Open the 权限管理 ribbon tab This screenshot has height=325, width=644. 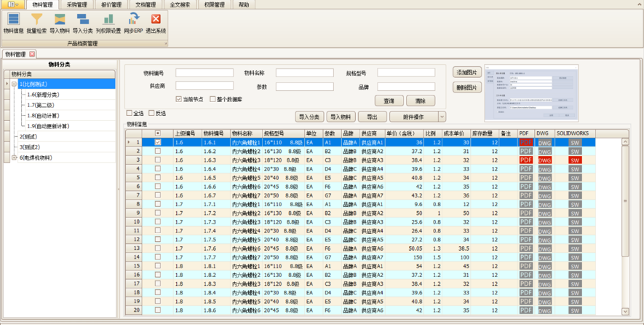pyautogui.click(x=214, y=4)
